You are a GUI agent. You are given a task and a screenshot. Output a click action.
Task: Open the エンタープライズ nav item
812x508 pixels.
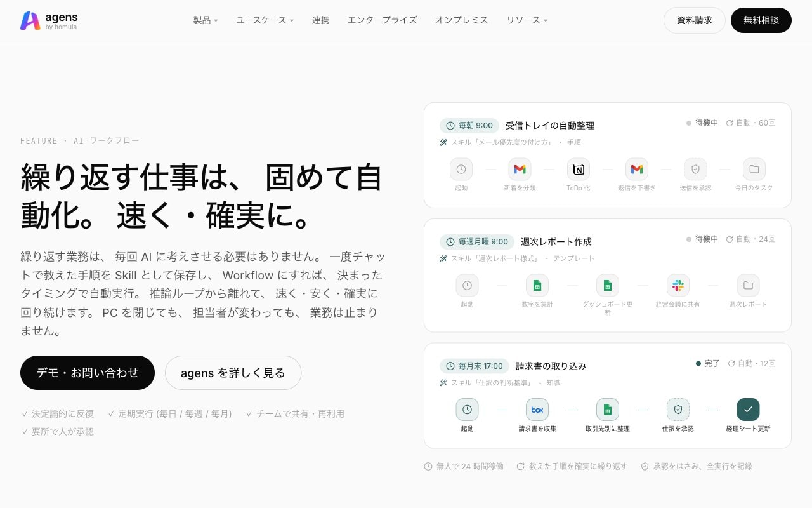pyautogui.click(x=383, y=20)
